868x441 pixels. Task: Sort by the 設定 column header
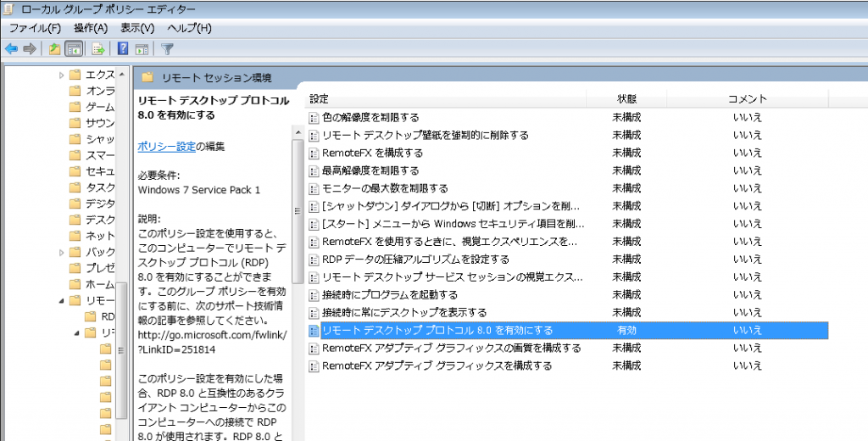[x=446, y=99]
